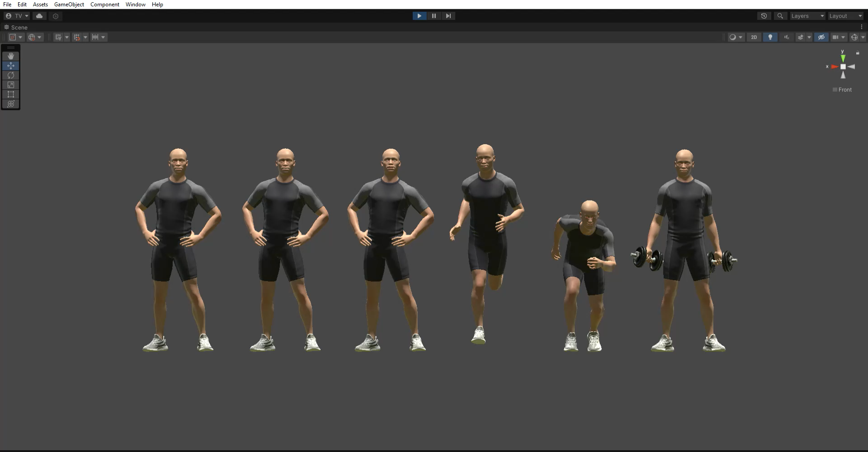Click the red X axis gizmo cone

(x=834, y=67)
